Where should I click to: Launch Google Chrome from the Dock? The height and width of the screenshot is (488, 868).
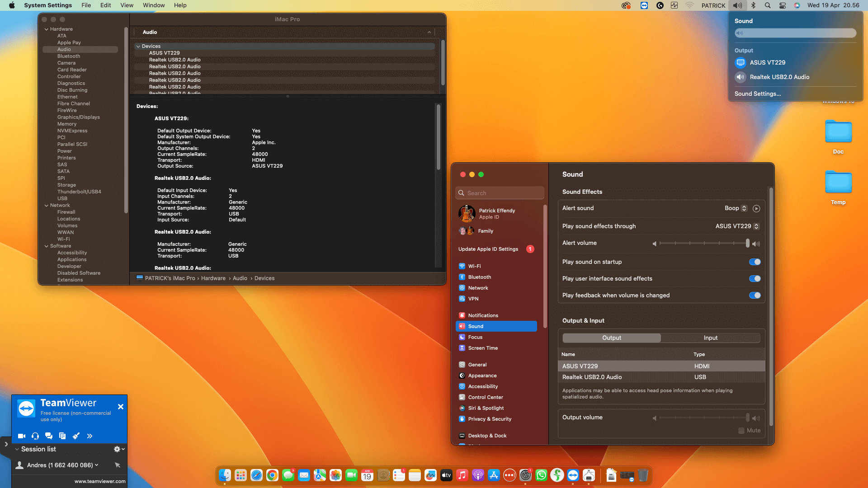[x=272, y=475]
